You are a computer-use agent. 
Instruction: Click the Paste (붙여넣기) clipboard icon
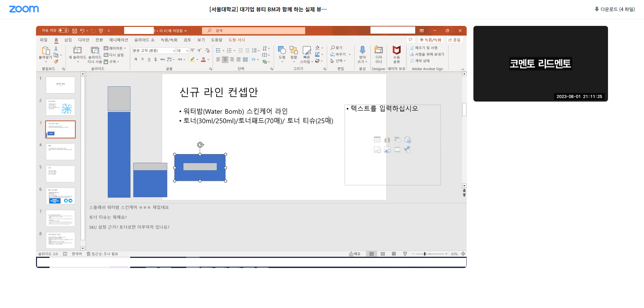45,51
